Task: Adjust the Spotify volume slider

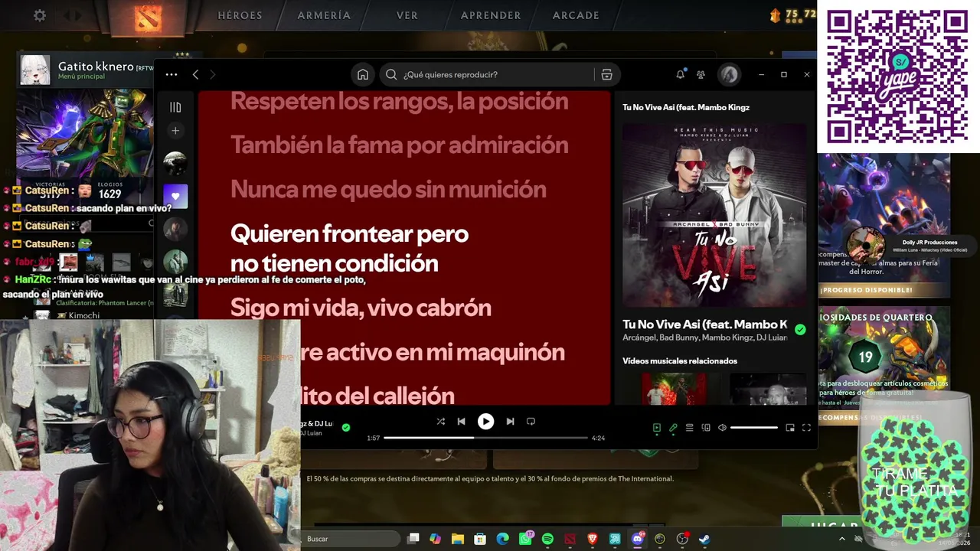Action: coord(754,428)
